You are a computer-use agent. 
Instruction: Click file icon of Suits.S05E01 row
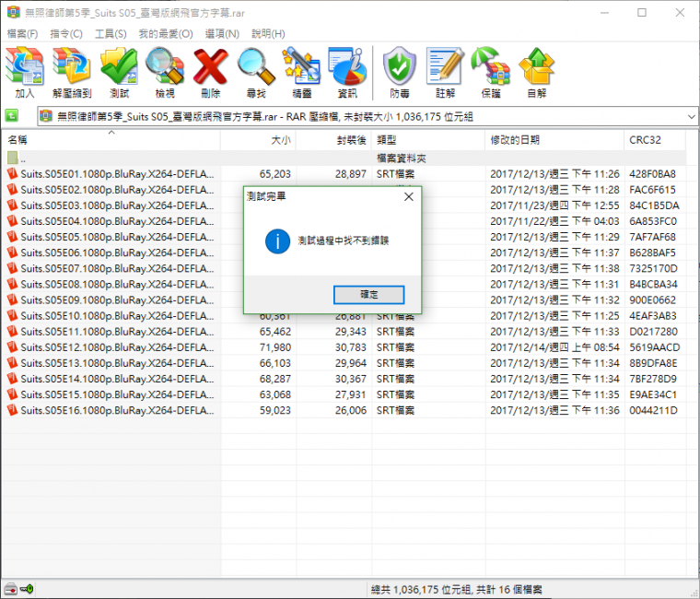click(x=13, y=173)
